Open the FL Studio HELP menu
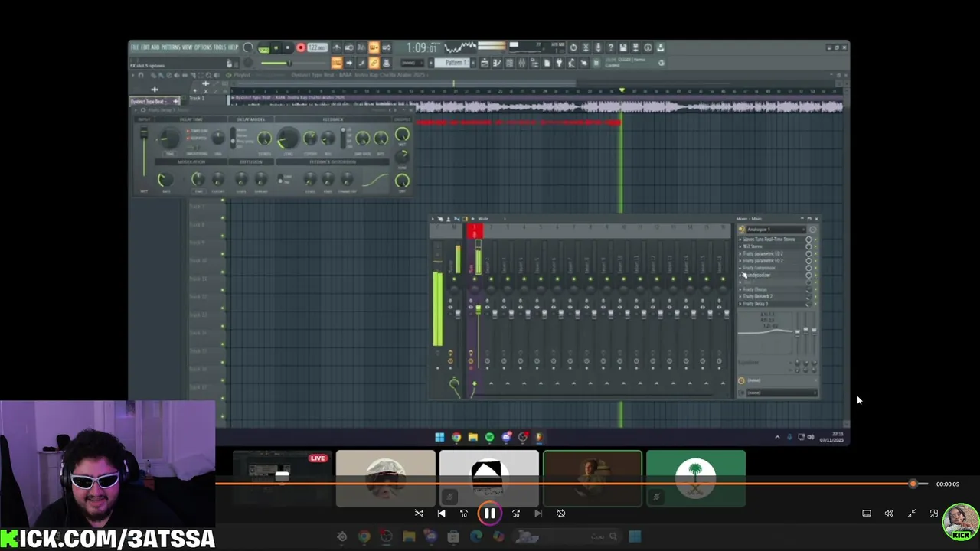 click(233, 47)
